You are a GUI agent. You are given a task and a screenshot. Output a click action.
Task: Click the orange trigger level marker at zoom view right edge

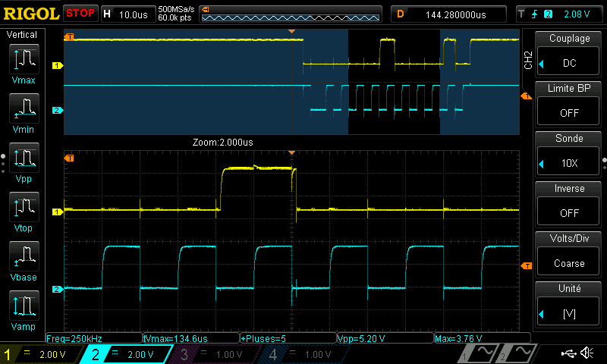[x=527, y=265]
